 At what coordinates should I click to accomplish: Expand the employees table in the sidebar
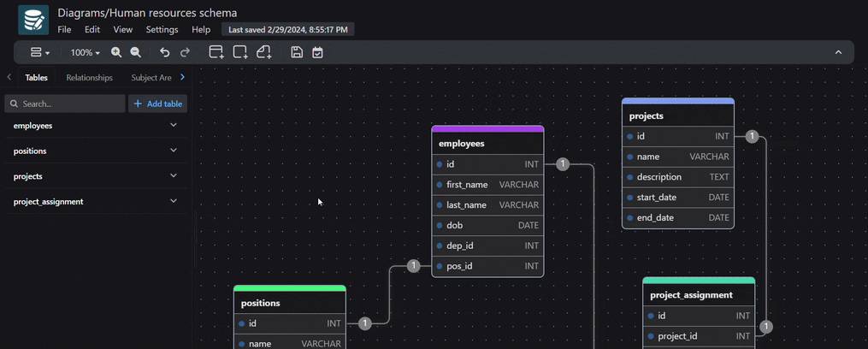[x=174, y=125]
